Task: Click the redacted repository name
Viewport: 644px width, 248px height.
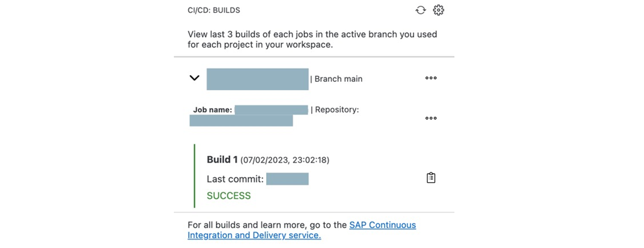Action: click(x=241, y=121)
